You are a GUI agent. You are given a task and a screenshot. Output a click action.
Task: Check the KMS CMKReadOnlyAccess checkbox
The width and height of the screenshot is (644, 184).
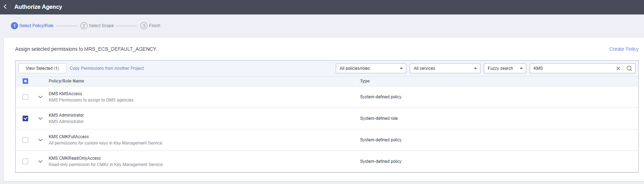[25, 161]
